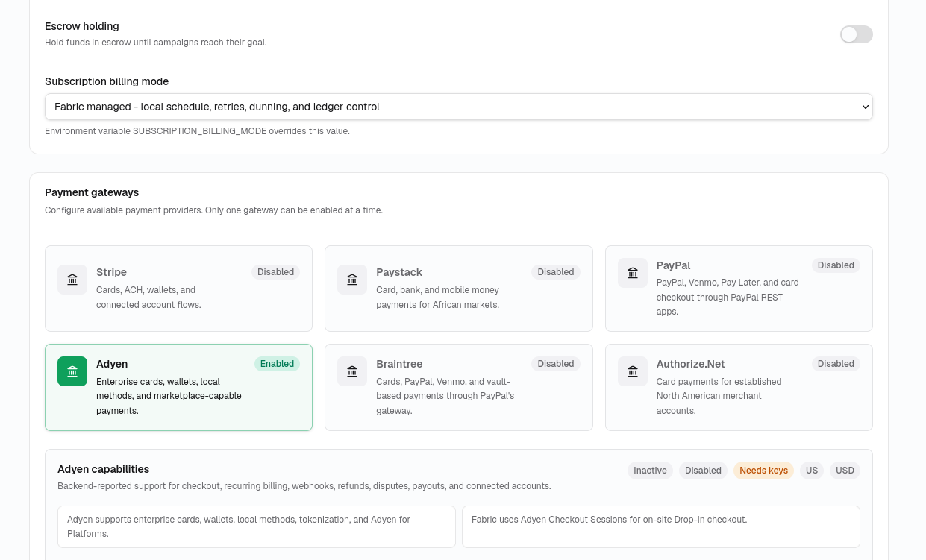Screen dimensions: 926x560
Task: Click the Backend-reported support description line
Action: 304,486
